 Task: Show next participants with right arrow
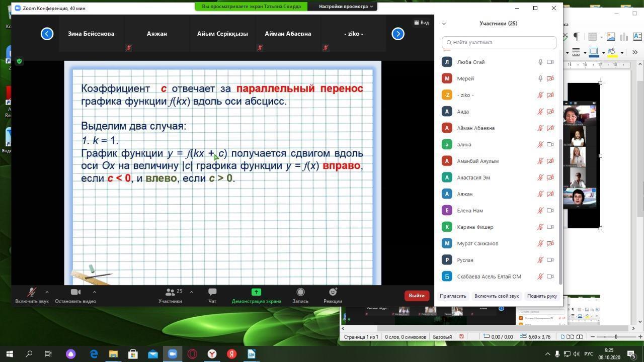398,34
